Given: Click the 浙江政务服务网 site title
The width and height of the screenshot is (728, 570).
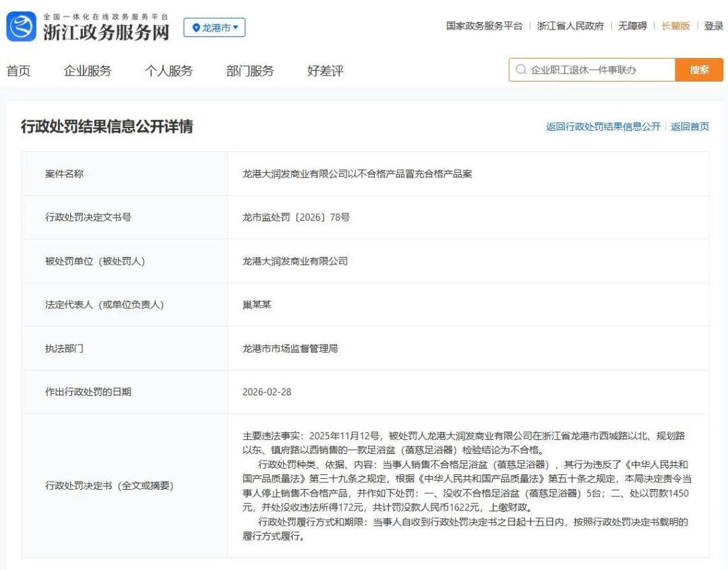Looking at the screenshot, I should click(107, 32).
